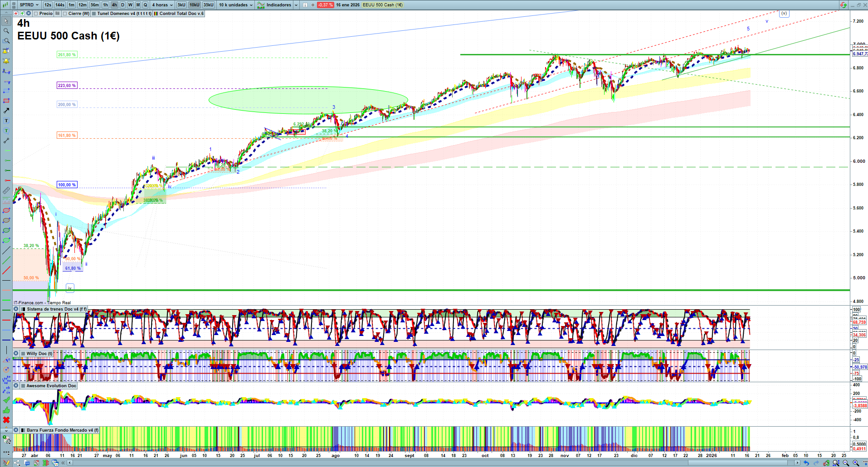Viewport: 868px width, 467px height.
Task: Set history to 35kU
Action: tap(209, 5)
